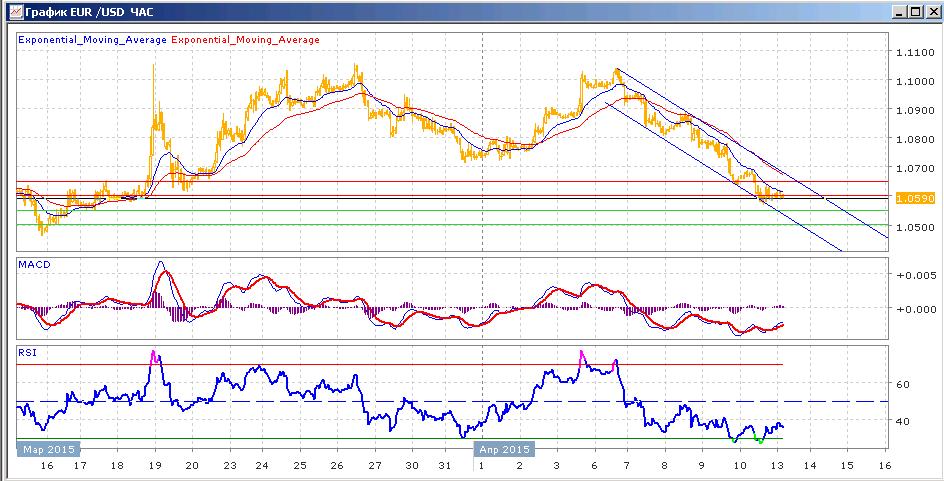Select the RSI indicator label
The height and width of the screenshot is (481, 944).
coord(27,353)
